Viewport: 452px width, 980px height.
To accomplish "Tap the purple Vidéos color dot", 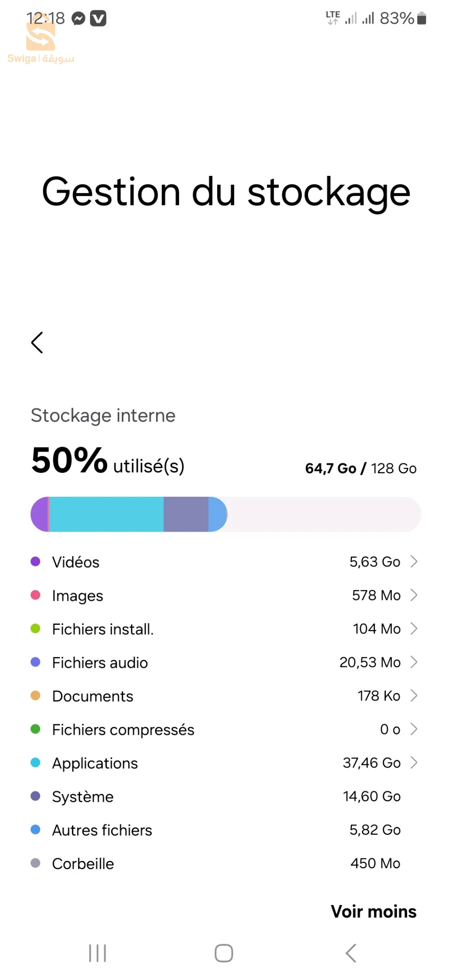I will coord(35,561).
